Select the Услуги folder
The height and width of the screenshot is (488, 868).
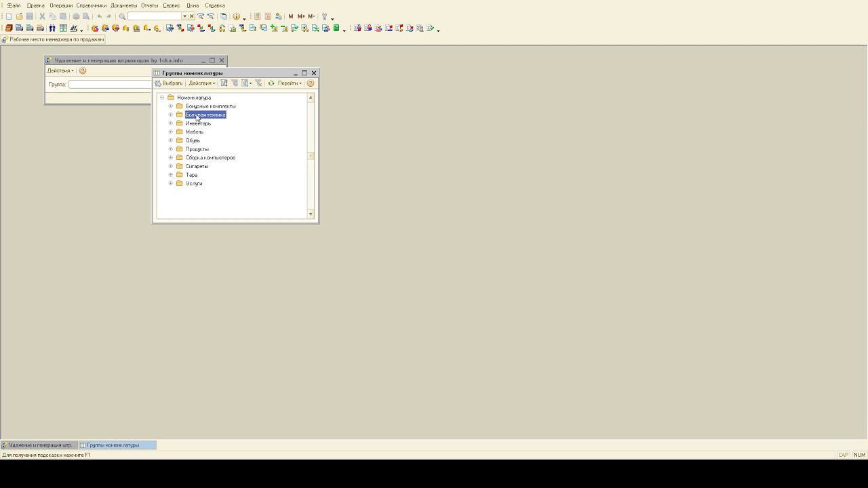click(x=194, y=184)
